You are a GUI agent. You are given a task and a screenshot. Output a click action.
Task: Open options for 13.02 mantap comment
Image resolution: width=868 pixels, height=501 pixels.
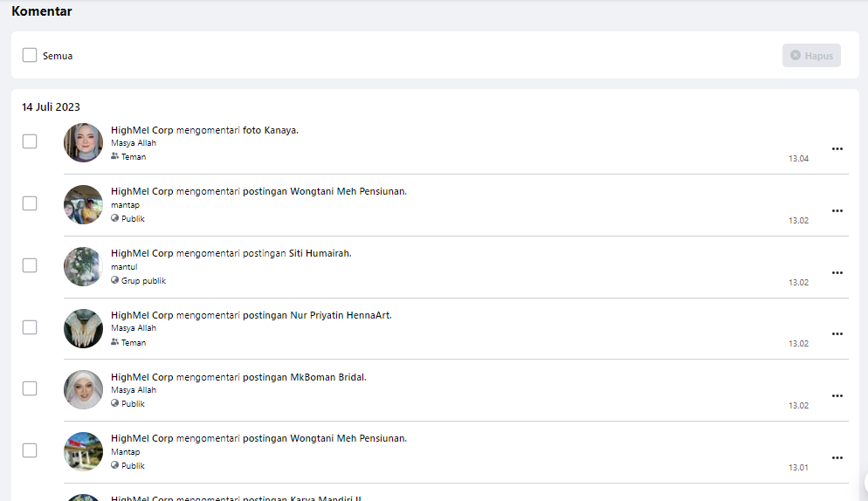[837, 211]
